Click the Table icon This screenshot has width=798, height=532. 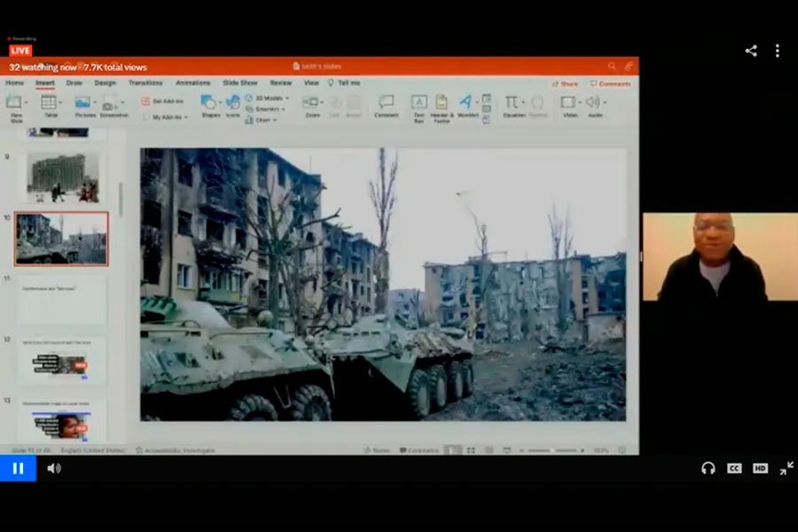[x=49, y=102]
